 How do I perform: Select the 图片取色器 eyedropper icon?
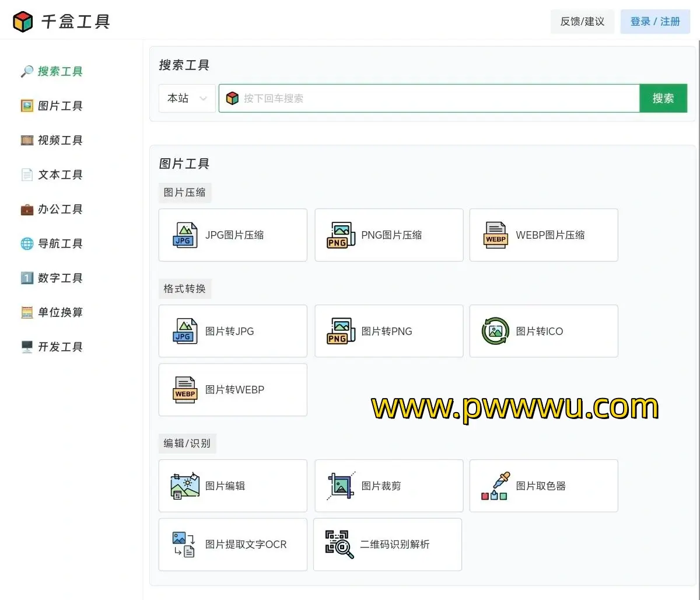point(496,486)
